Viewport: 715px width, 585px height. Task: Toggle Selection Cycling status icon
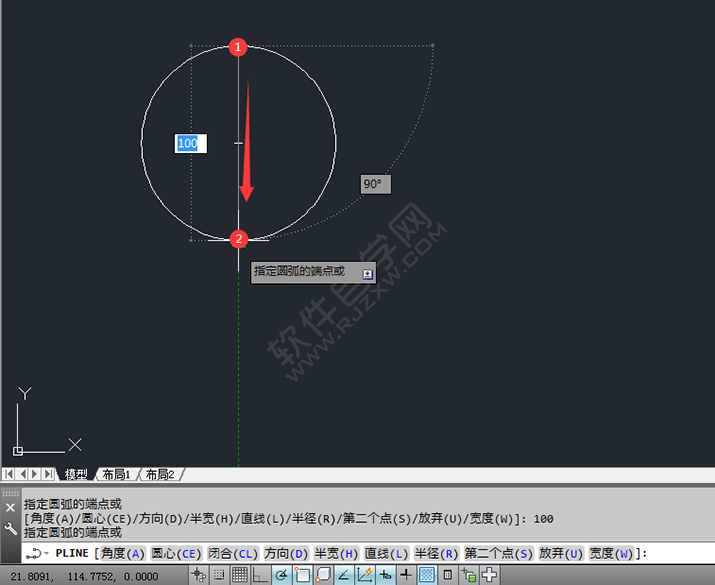pos(468,575)
